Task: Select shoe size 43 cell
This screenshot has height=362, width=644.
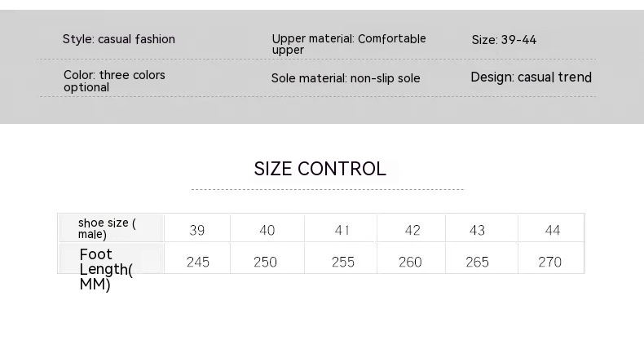Action: [478, 230]
